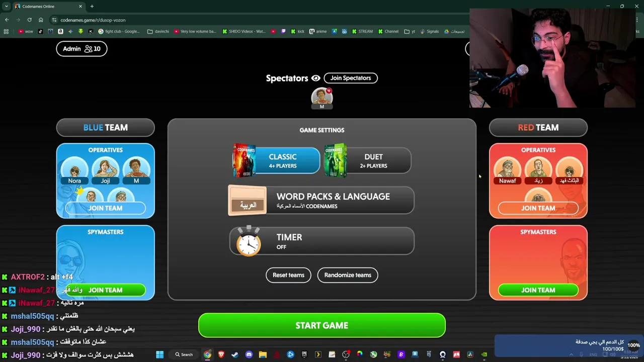Image resolution: width=644 pixels, height=362 pixels.
Task: Click the Arabic word pack card icon
Action: [247, 201]
